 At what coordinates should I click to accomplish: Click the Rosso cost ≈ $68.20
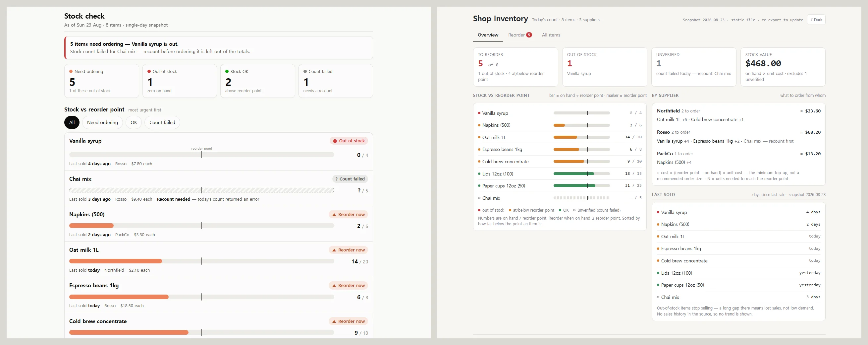(810, 132)
